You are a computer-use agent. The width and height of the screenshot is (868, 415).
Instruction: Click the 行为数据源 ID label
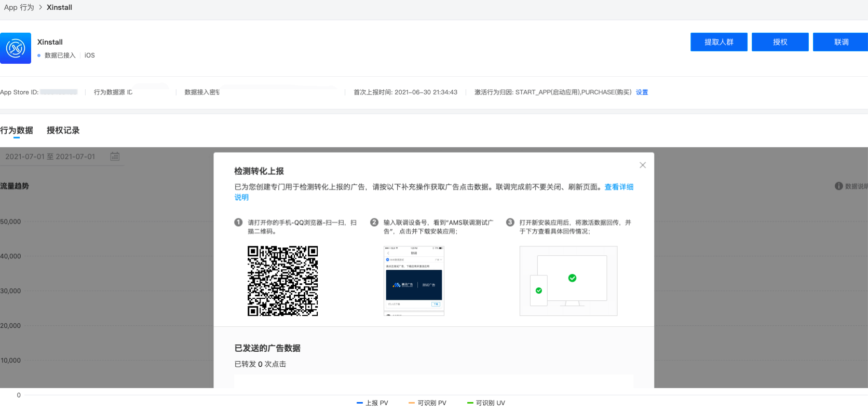(x=113, y=92)
